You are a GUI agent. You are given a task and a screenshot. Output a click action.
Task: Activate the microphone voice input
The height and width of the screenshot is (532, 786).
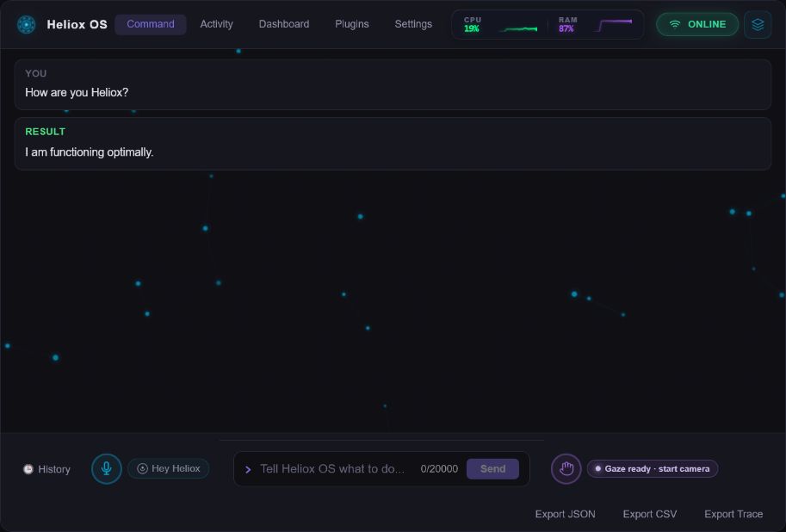106,469
